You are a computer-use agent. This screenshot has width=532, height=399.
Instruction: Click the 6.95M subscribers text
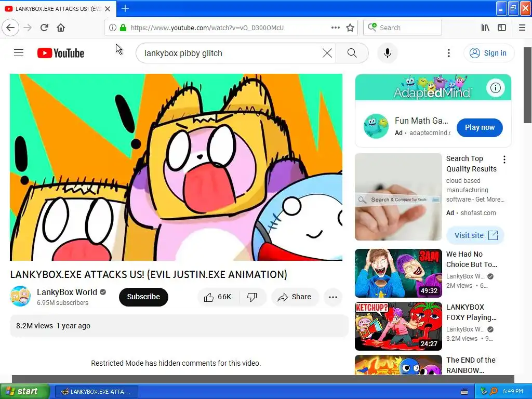click(x=62, y=303)
